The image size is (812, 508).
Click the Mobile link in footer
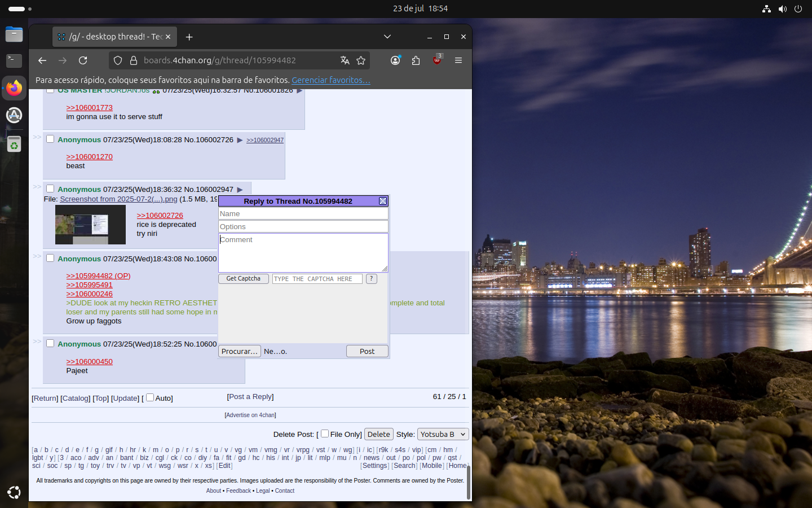pos(432,466)
